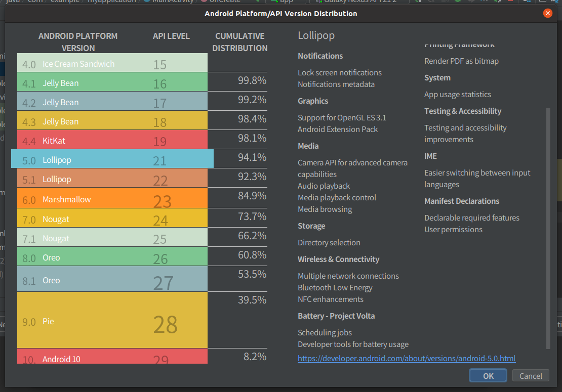Select the 7.1 Nougat row
Image resolution: width=562 pixels, height=392 pixels.
point(112,237)
